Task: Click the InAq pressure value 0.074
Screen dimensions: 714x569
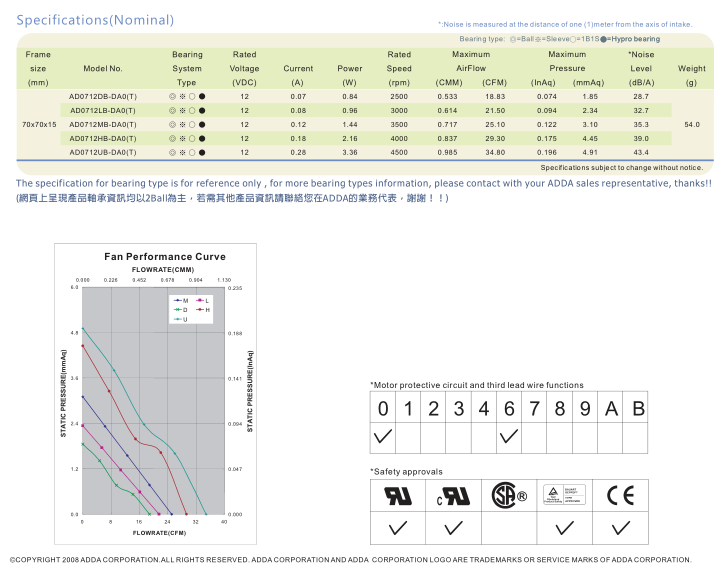Action: point(546,97)
